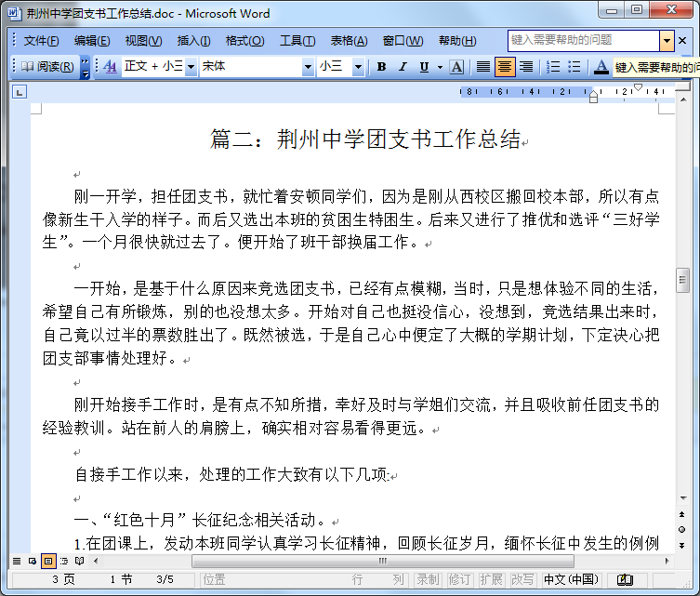
Task: Click horizontal scrollbar left arrow
Action: coord(96,562)
